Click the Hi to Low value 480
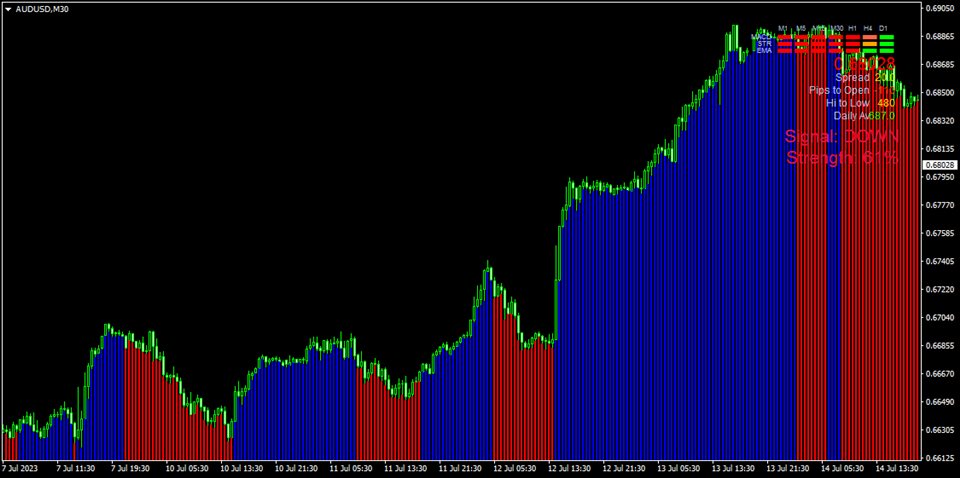 (x=886, y=103)
